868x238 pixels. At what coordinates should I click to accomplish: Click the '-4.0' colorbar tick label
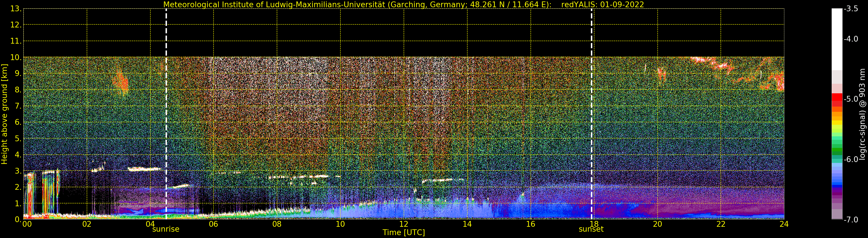pos(851,39)
